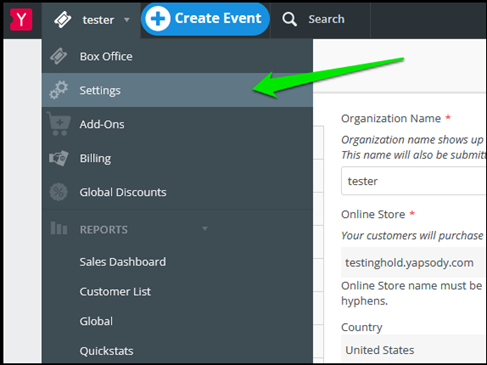Click the REPORTS section heading

(x=104, y=230)
